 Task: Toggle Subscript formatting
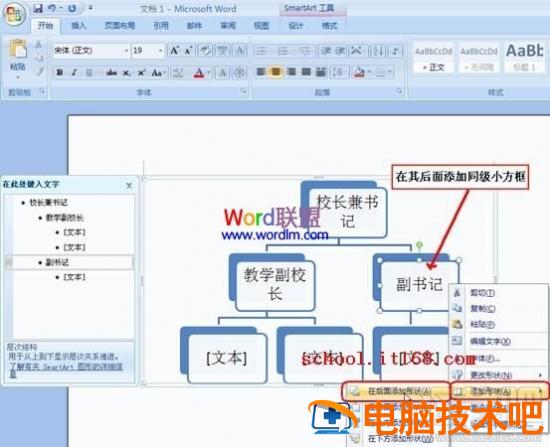tap(127, 73)
